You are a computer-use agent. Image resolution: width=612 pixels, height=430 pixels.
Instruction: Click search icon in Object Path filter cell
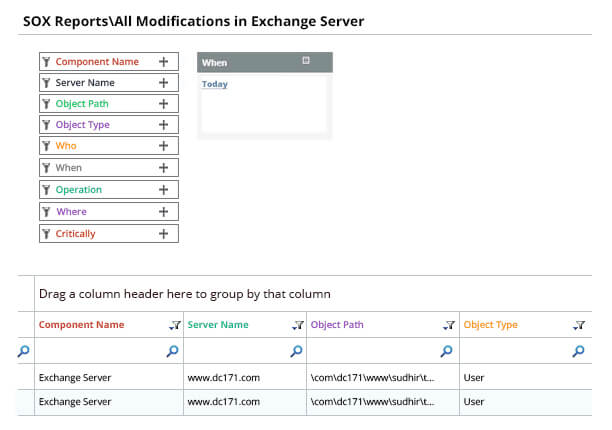(447, 351)
